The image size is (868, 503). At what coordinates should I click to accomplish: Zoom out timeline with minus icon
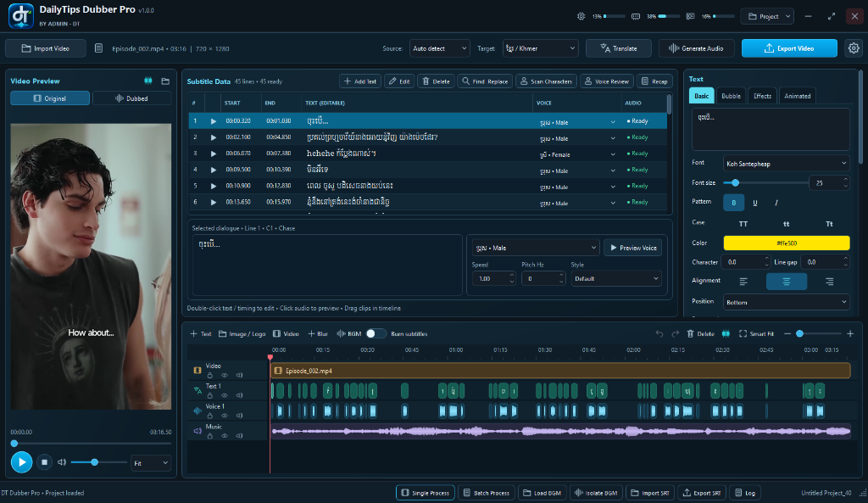click(x=787, y=333)
